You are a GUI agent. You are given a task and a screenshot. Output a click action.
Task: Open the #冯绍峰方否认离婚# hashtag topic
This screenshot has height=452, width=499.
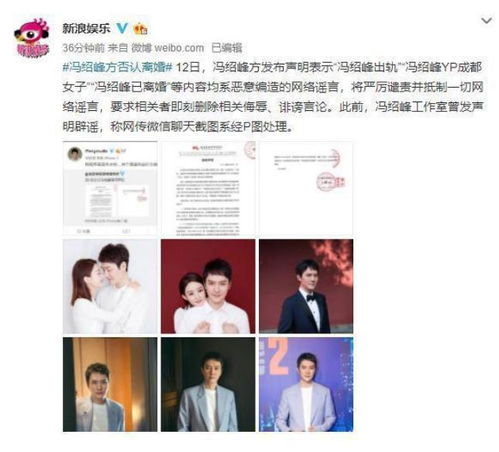point(117,67)
